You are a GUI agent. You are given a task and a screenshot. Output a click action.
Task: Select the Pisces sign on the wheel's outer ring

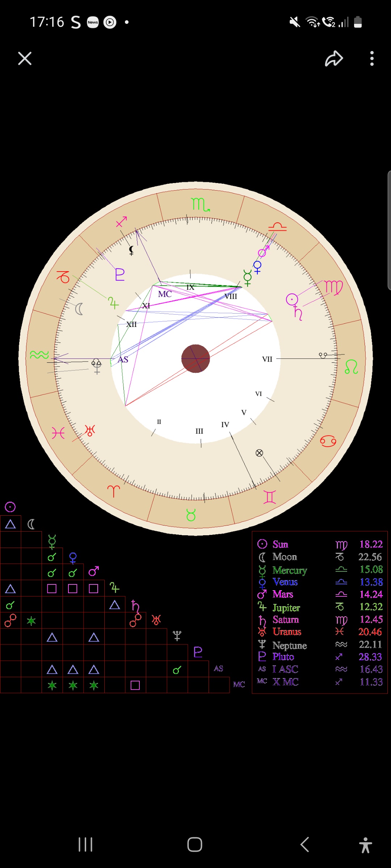58,433
